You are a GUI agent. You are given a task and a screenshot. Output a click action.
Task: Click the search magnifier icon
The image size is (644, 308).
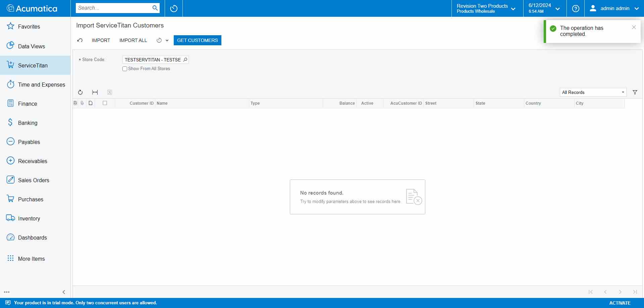click(x=155, y=8)
